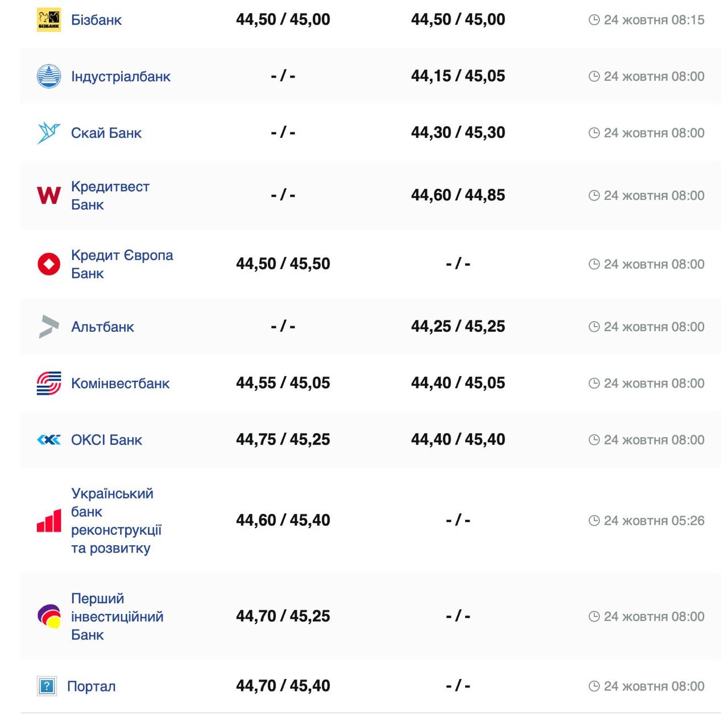
Task: Open the Комінвестбанк link
Action: pos(120,383)
